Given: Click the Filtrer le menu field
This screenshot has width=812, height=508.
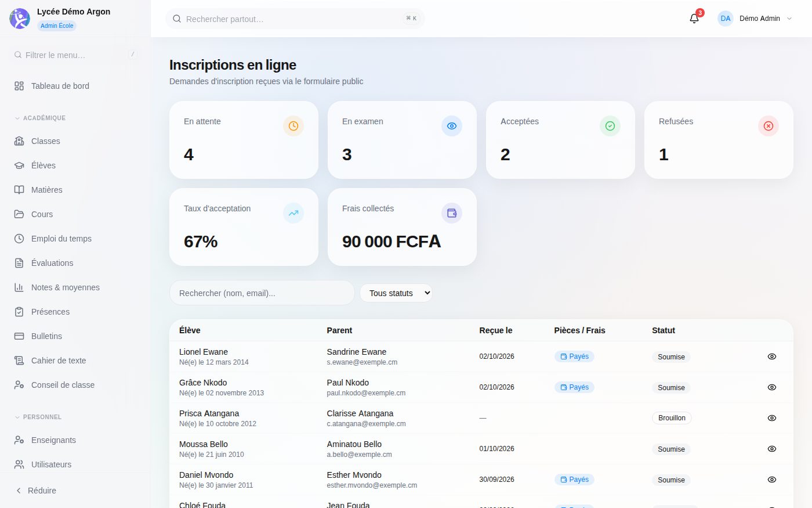Looking at the screenshot, I should coord(75,55).
